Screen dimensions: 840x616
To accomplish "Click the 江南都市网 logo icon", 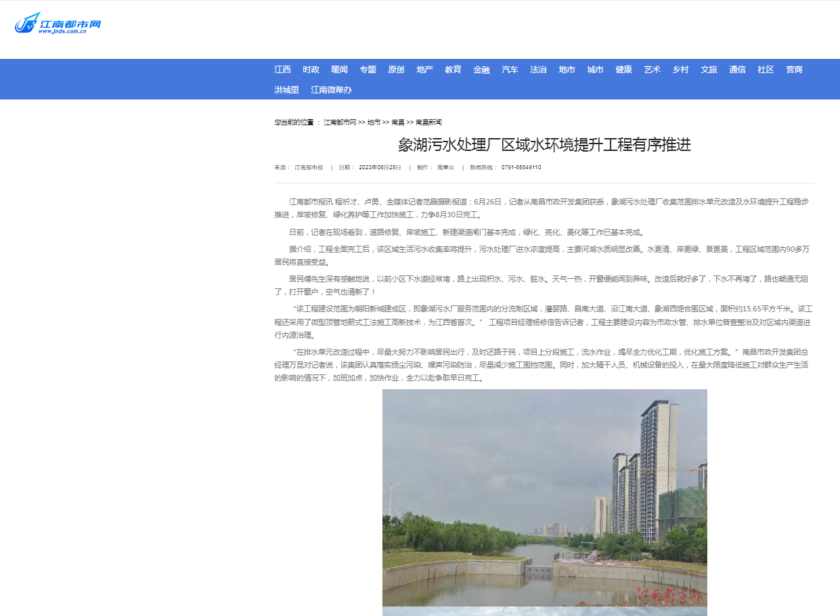I will pos(58,24).
